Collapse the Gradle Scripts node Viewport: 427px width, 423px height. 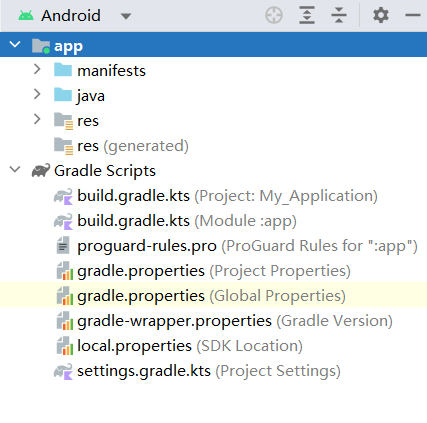tap(15, 170)
